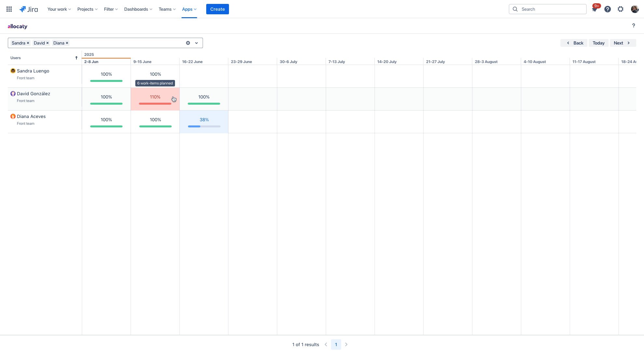
Task: Open the Teams dropdown
Action: click(x=167, y=9)
